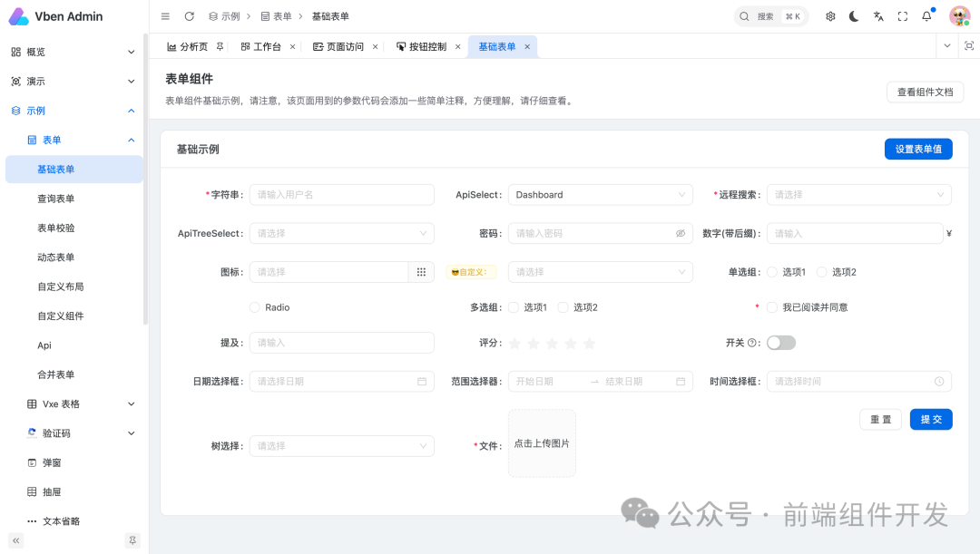Open 查看组件文档 documentation
The height and width of the screenshot is (554, 980).
click(x=924, y=92)
